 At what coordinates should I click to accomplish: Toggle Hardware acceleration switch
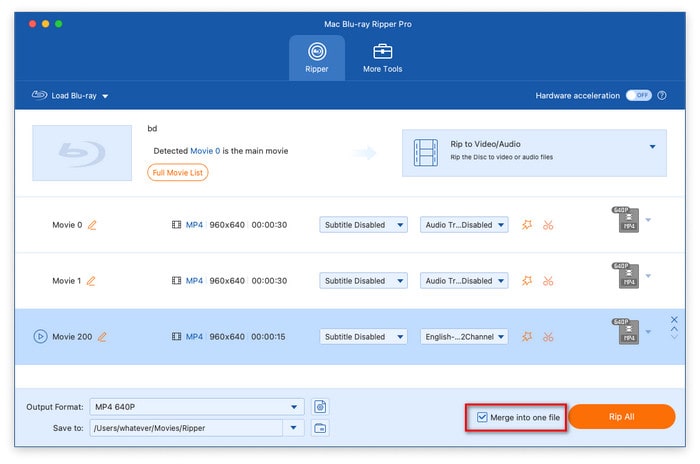coord(638,96)
